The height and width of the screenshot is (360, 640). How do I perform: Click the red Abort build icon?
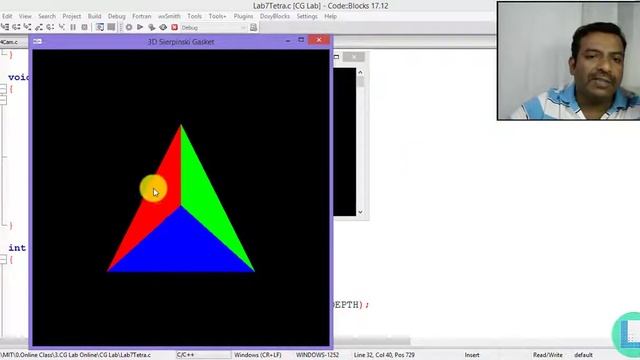175,27
